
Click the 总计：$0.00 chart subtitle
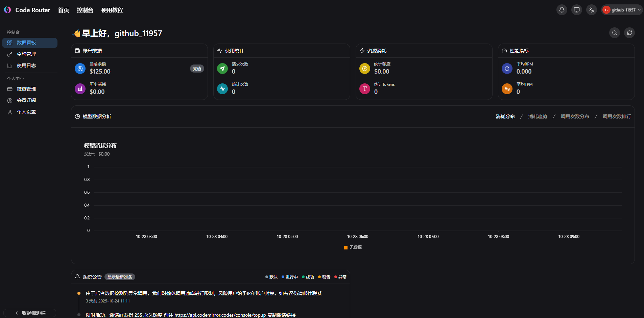coord(97,154)
